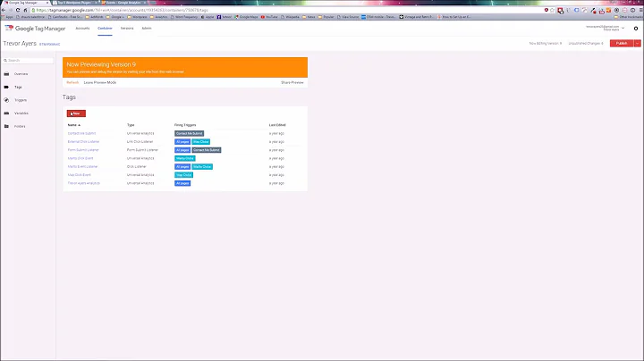This screenshot has height=361, width=644.
Task: Open the Map Click Event tag
Action: click(80, 175)
